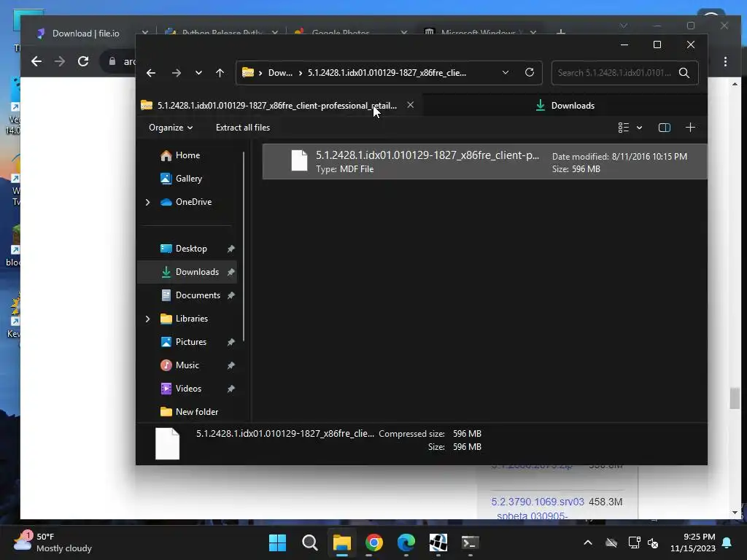
Task: Click the Chrome page vertical scrollbar thumb
Action: [735, 398]
